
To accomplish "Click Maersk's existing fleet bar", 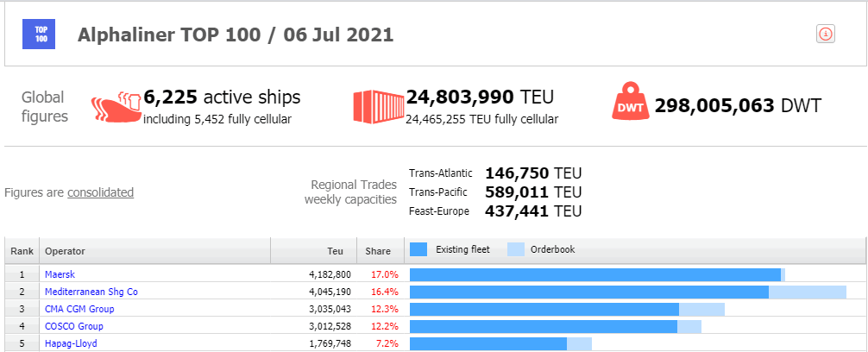I will [x=594, y=274].
